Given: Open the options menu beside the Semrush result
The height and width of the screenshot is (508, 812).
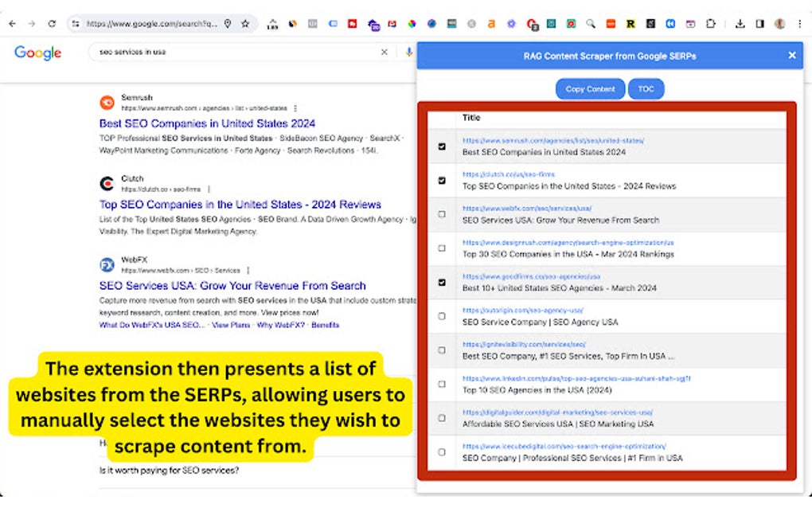Looking at the screenshot, I should [295, 107].
